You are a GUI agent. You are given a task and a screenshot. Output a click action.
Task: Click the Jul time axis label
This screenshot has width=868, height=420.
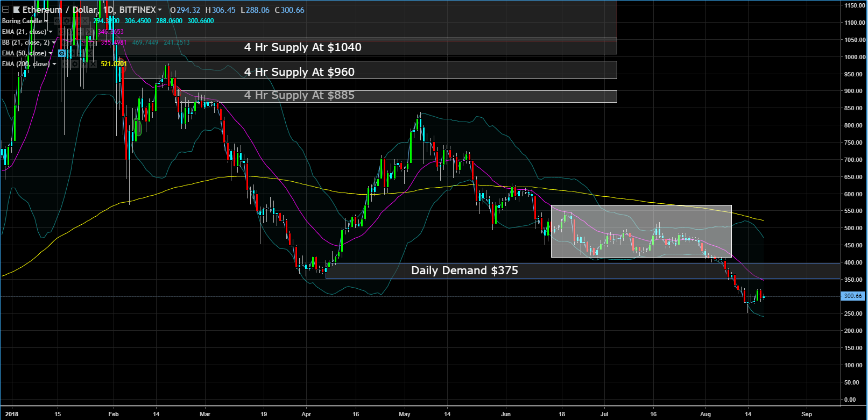coord(604,414)
